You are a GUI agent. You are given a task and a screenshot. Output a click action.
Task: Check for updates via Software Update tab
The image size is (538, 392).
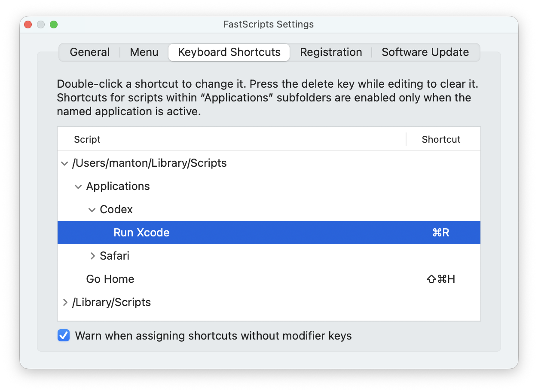[x=425, y=52]
